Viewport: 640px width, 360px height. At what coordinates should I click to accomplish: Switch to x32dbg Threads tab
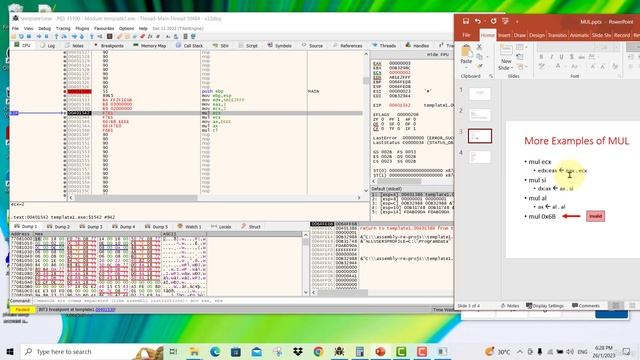[384, 46]
